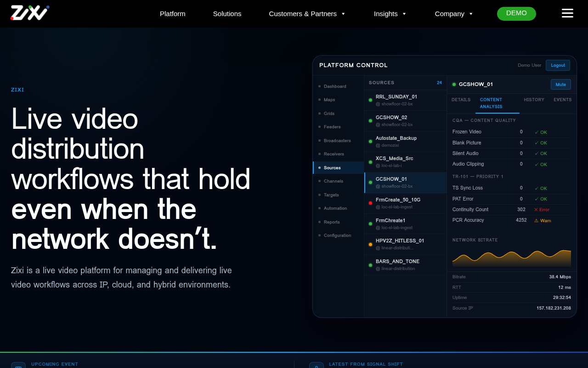Click the green DEMO button

(x=516, y=13)
